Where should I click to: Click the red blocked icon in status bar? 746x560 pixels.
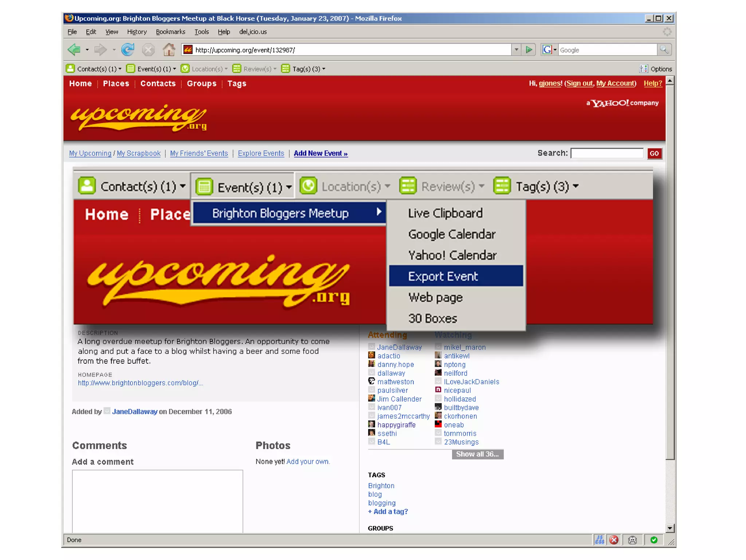click(614, 540)
